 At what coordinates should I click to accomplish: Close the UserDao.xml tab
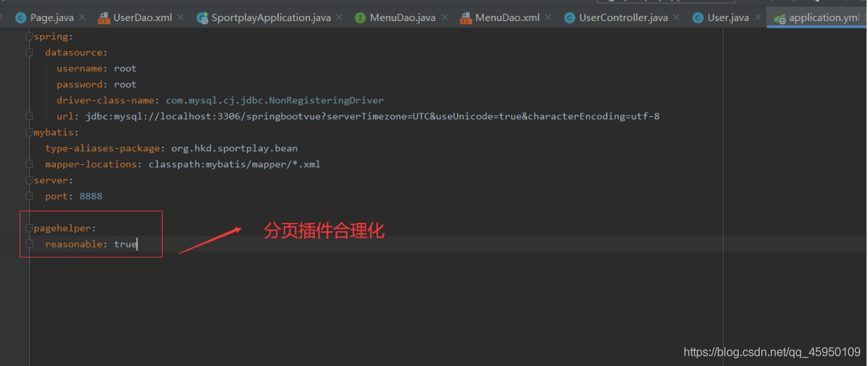(x=181, y=17)
